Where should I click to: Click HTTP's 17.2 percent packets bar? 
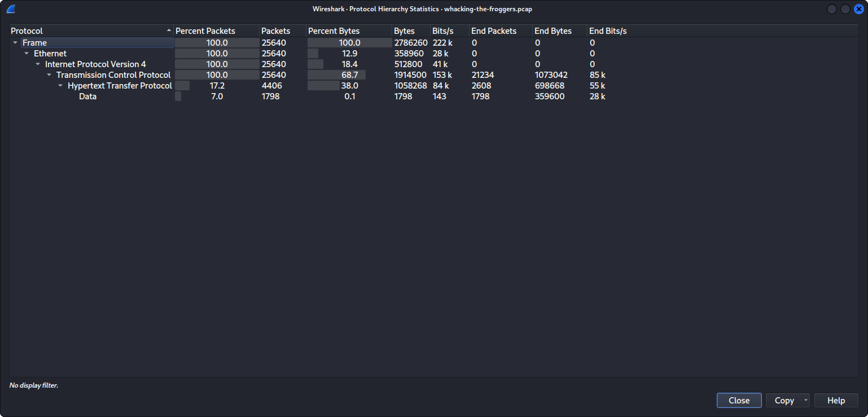tap(217, 86)
